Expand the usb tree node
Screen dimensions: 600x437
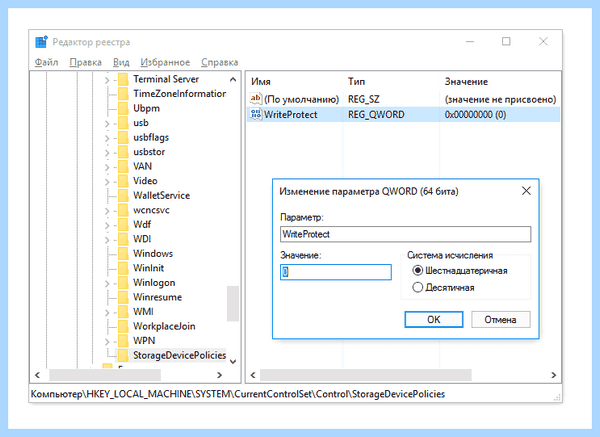point(107,124)
